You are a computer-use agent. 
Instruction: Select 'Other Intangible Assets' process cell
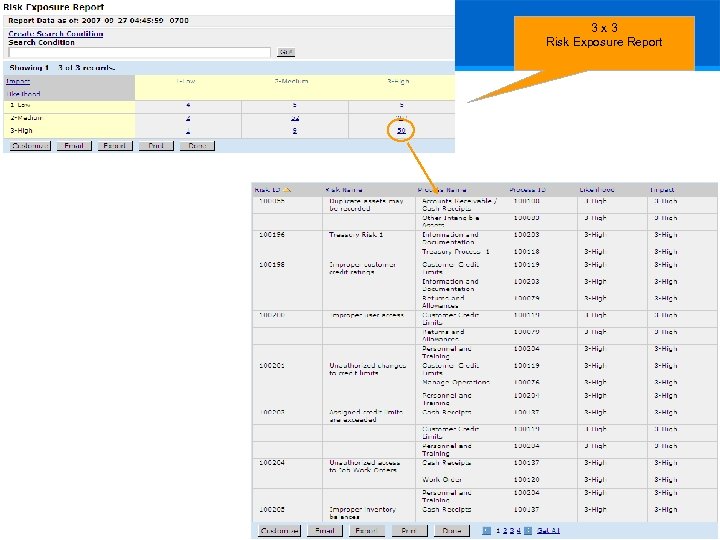pyautogui.click(x=450, y=221)
